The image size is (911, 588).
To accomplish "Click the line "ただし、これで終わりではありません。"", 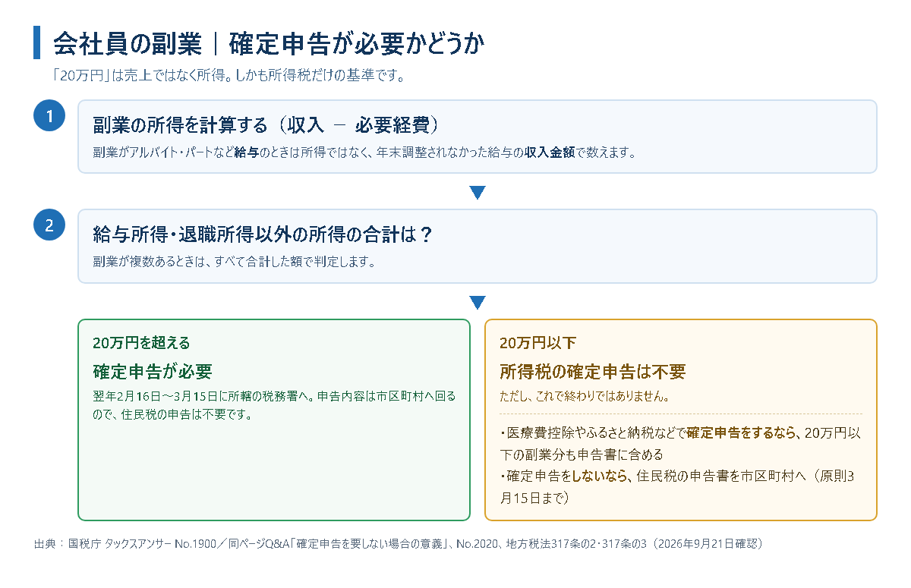I will pos(584,396).
